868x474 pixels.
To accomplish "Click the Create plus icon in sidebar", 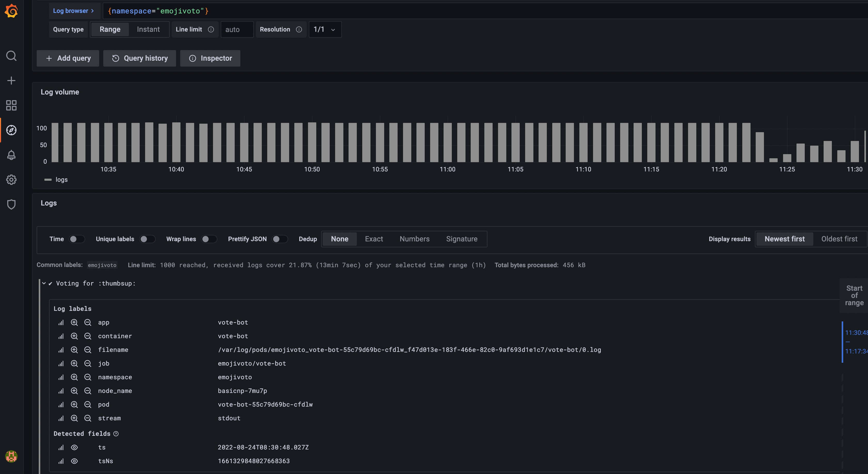I will (x=11, y=81).
